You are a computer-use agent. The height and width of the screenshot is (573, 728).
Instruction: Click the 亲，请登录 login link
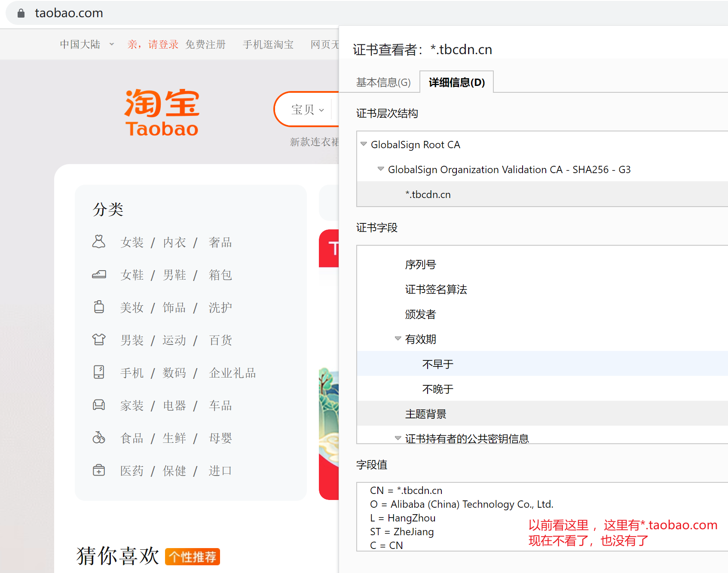point(153,44)
